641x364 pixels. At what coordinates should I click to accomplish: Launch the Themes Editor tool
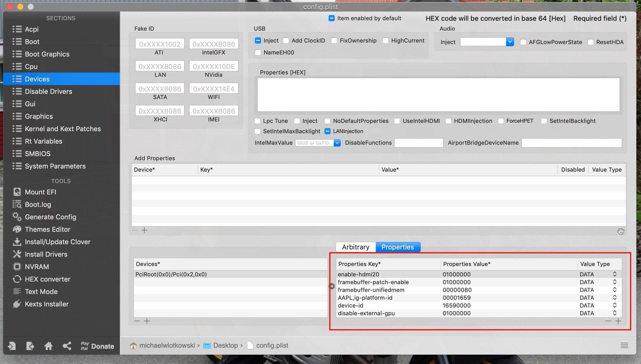(x=47, y=230)
